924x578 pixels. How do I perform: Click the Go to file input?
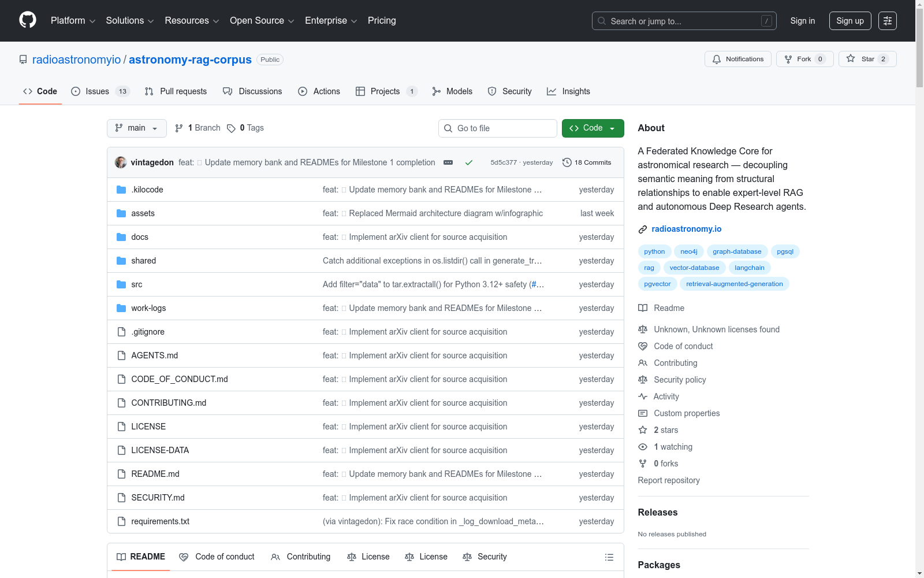coord(498,128)
